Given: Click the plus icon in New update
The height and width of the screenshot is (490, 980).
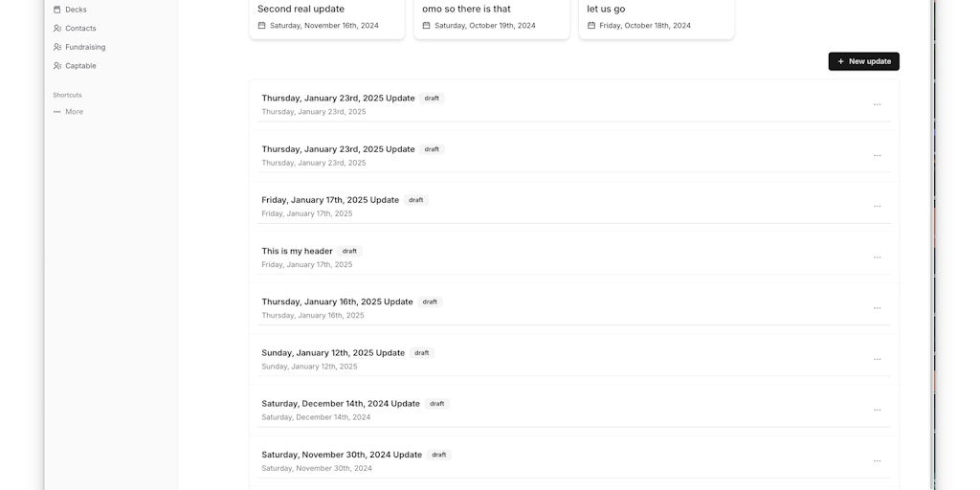Looking at the screenshot, I should pyautogui.click(x=840, y=61).
